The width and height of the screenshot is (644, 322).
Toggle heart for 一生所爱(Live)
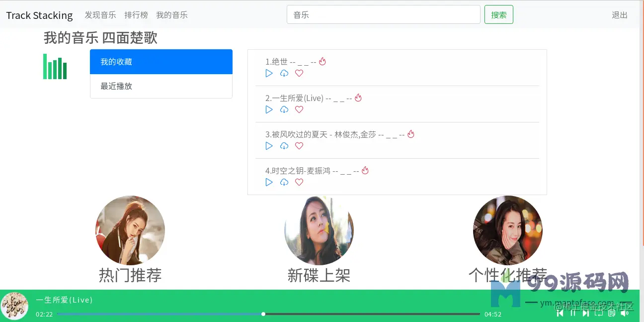point(299,109)
